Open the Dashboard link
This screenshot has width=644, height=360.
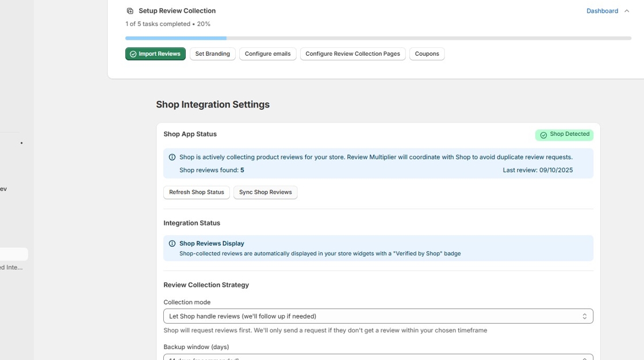tap(602, 10)
